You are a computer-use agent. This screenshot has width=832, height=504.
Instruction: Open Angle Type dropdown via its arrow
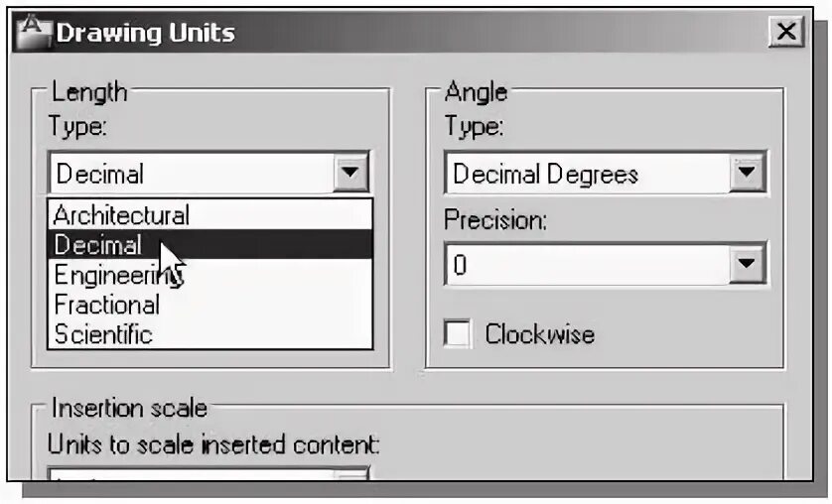[x=747, y=175]
